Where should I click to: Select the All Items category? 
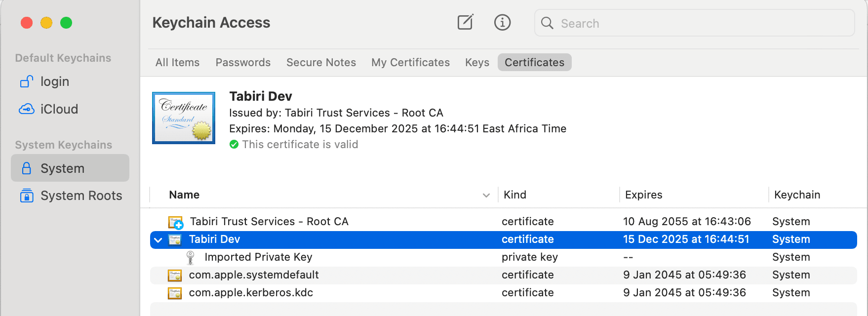[177, 62]
